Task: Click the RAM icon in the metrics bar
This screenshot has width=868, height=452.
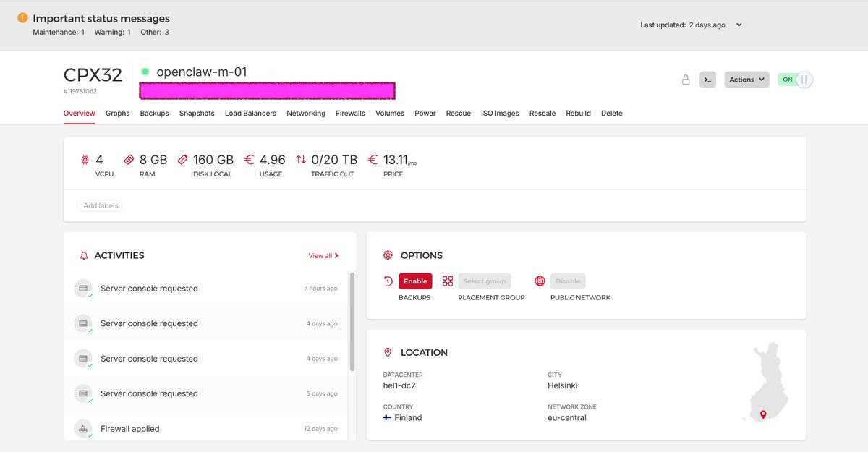Action: pyautogui.click(x=129, y=159)
